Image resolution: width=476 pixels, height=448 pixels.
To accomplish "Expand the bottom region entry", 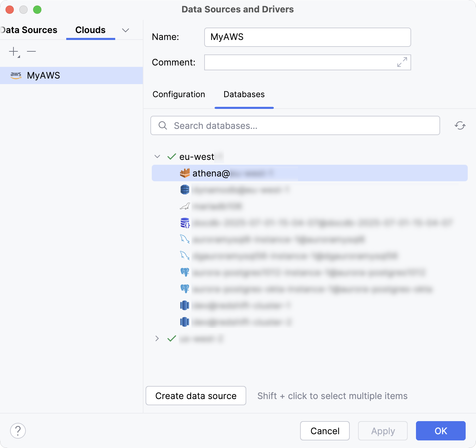I will pyautogui.click(x=157, y=339).
